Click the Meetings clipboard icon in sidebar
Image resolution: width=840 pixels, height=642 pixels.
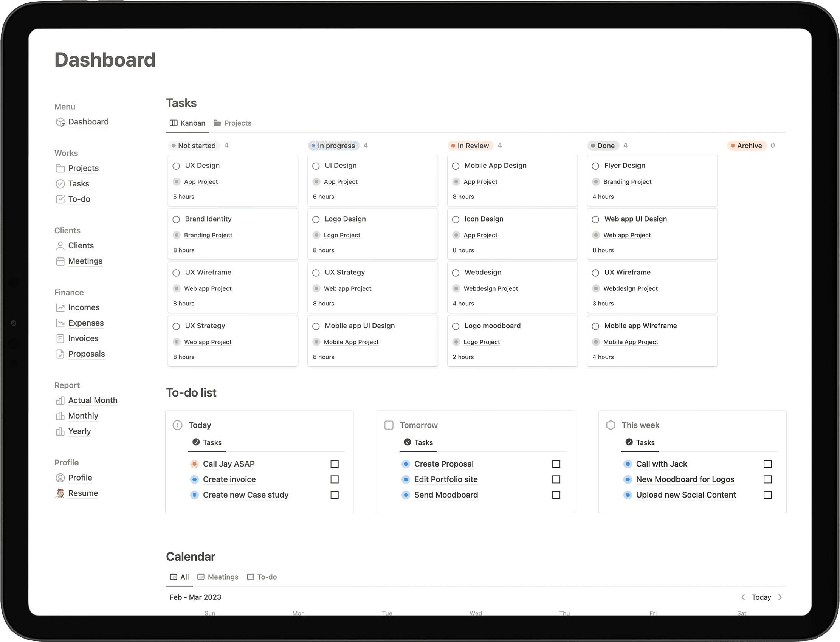(x=60, y=261)
